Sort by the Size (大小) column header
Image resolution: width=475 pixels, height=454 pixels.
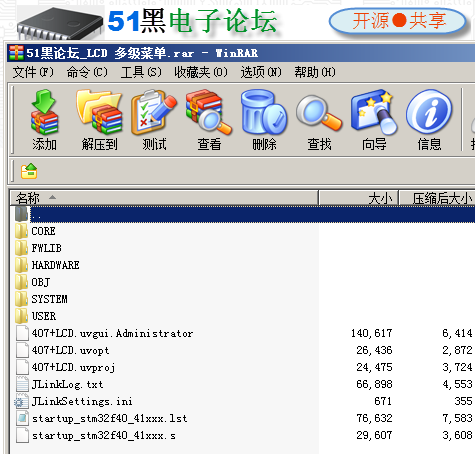[359, 198]
